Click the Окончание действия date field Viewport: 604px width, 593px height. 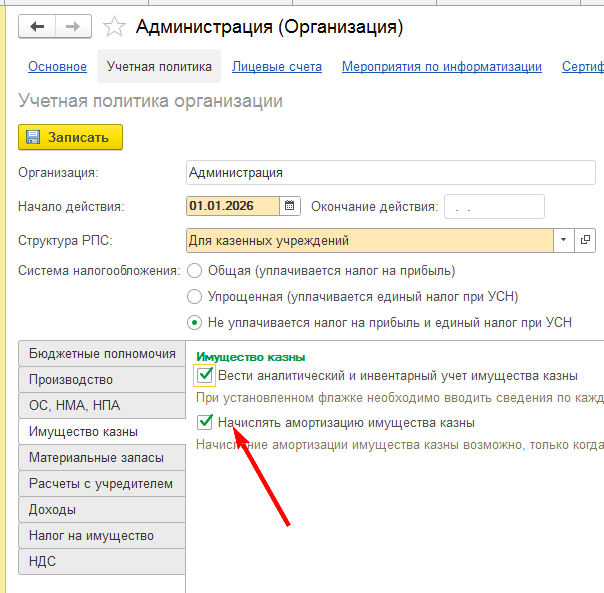point(494,207)
